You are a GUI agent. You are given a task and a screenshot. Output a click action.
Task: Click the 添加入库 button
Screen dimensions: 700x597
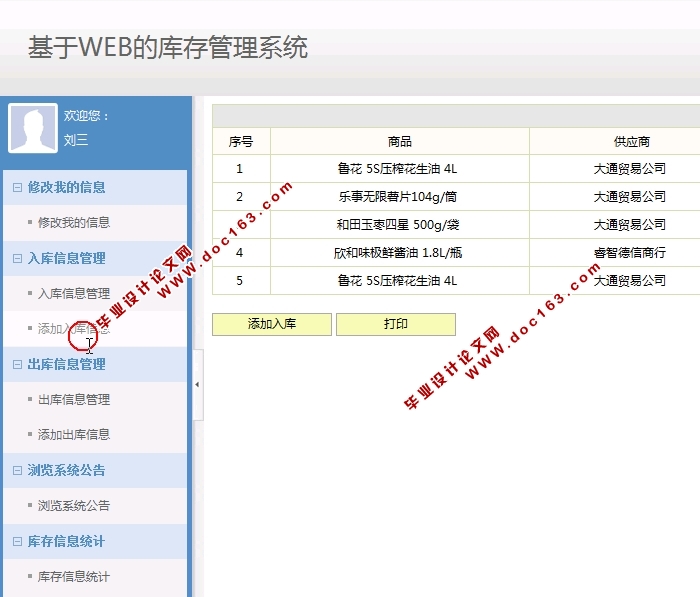tap(272, 324)
